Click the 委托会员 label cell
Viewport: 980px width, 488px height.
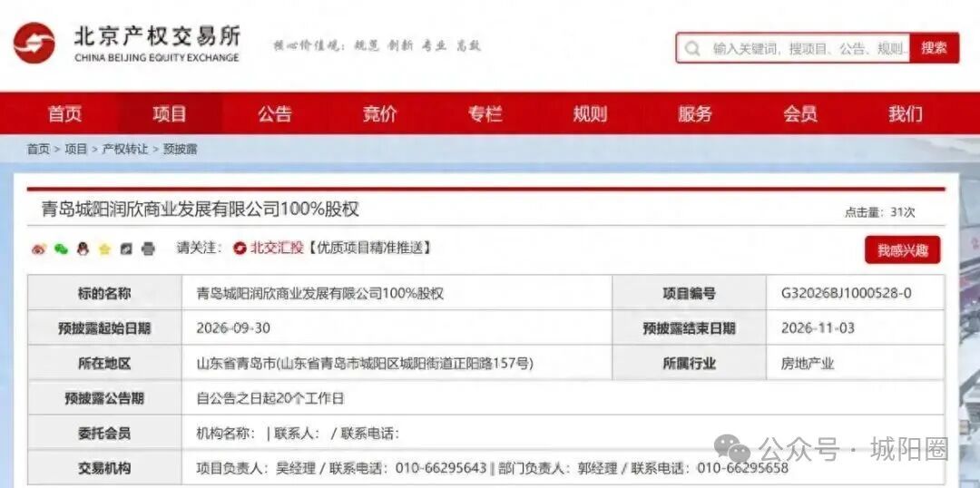click(104, 433)
